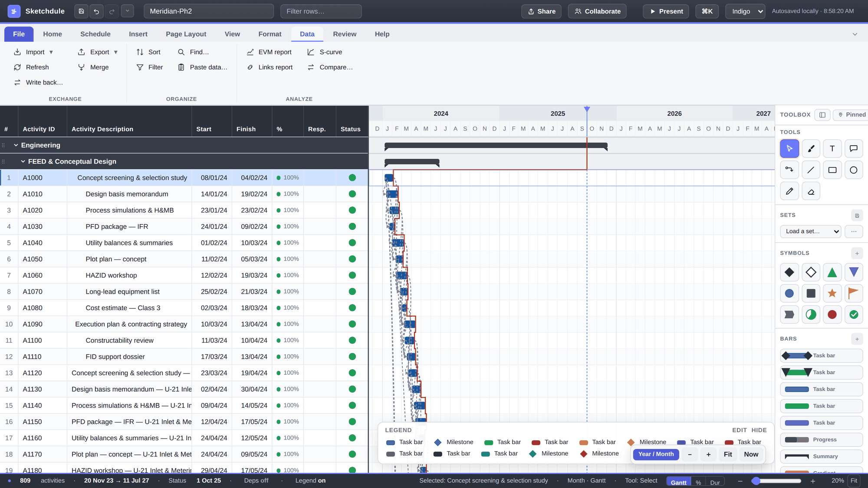Choose the pencil tool
The width and height of the screenshot is (868, 488).
point(789,191)
